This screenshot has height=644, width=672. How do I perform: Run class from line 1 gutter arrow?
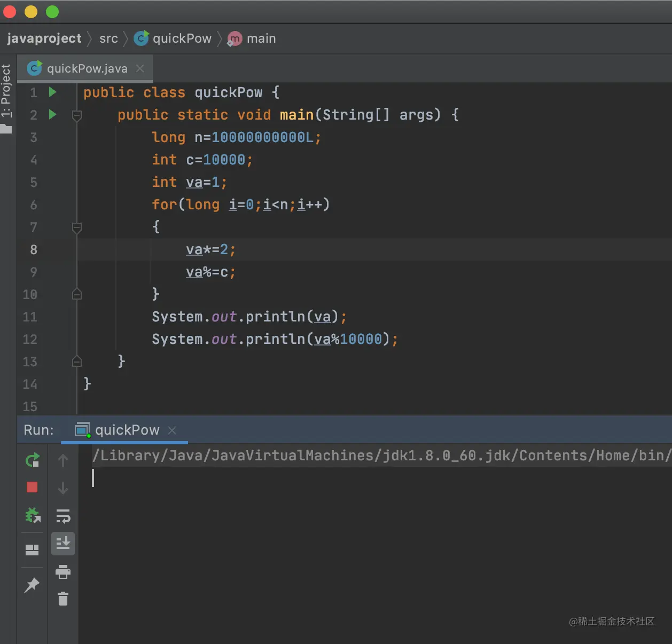[x=52, y=92]
